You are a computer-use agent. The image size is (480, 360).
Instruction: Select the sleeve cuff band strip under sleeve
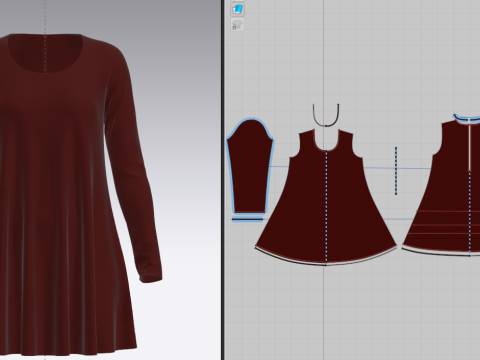coord(248,219)
